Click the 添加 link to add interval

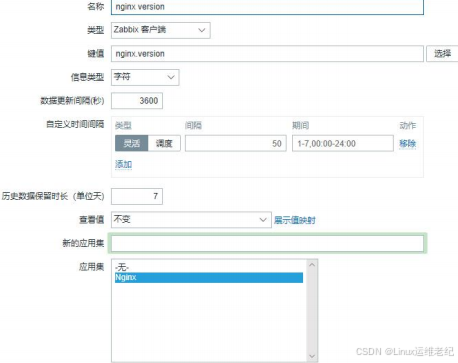pos(123,164)
